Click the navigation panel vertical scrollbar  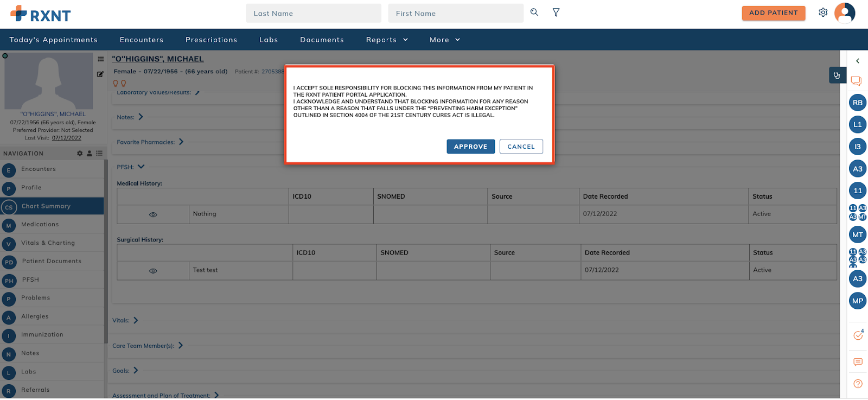[105, 250]
